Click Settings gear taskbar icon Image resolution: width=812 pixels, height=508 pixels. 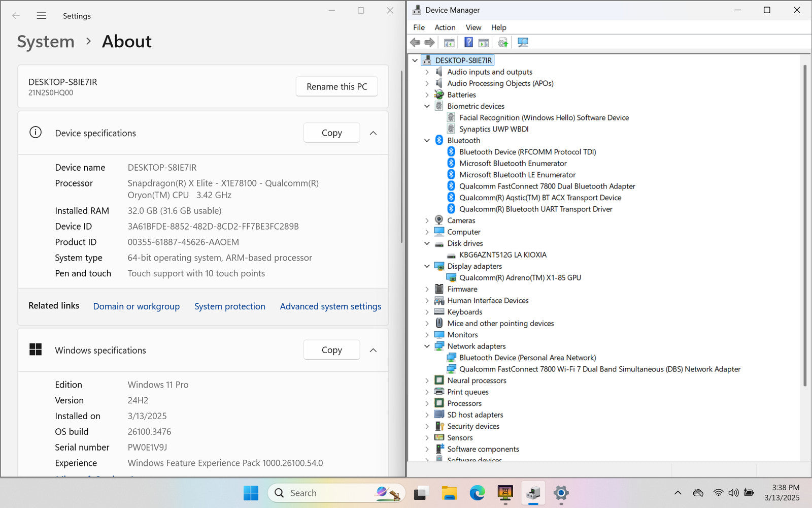tap(561, 493)
